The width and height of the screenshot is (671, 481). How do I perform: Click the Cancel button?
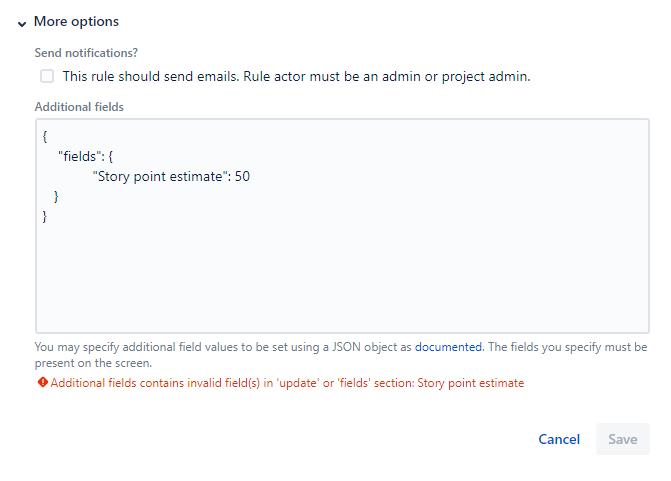(559, 439)
